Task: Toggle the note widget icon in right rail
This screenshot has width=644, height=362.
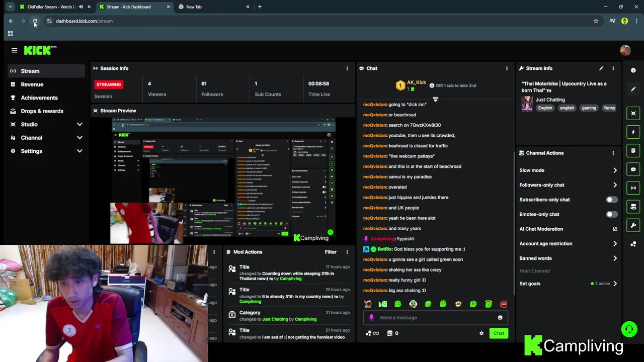Action: [633, 150]
